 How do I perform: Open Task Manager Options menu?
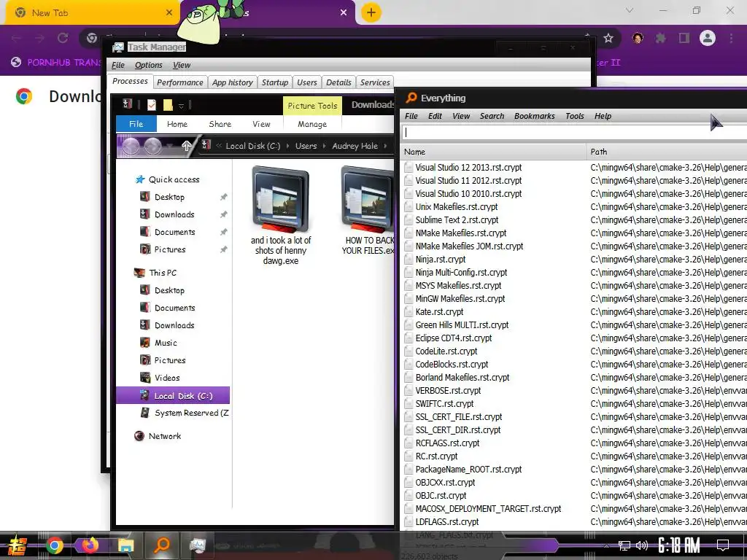[148, 65]
